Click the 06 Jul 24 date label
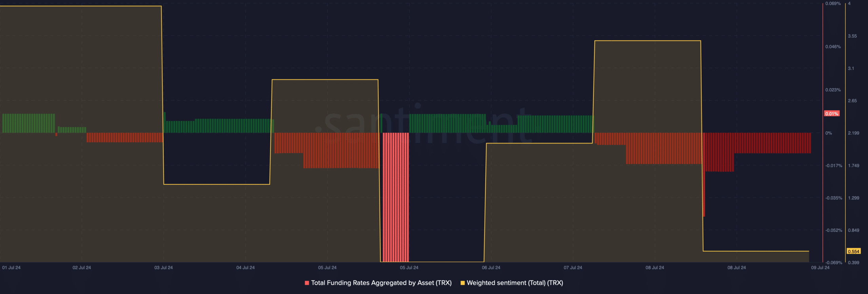 click(491, 268)
